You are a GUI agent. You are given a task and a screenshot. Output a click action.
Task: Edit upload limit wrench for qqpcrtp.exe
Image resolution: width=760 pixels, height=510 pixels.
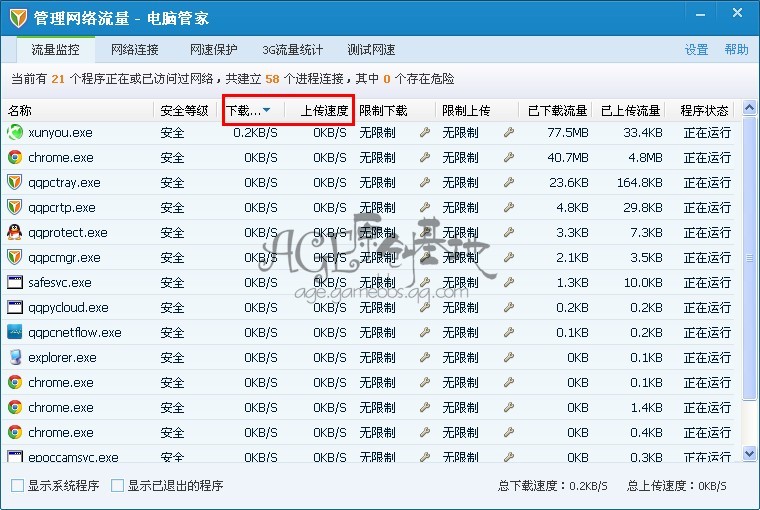pyautogui.click(x=508, y=207)
